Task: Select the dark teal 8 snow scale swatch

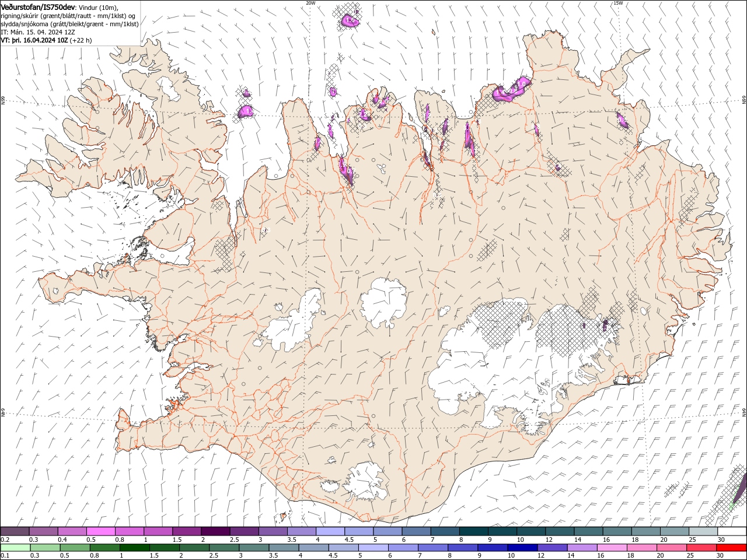Action: tap(474, 531)
